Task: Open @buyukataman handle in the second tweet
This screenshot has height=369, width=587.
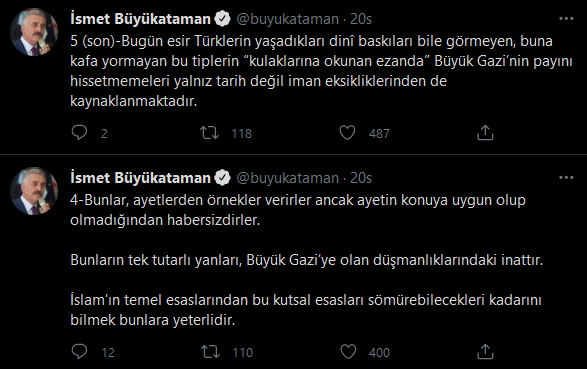Action: pos(288,178)
